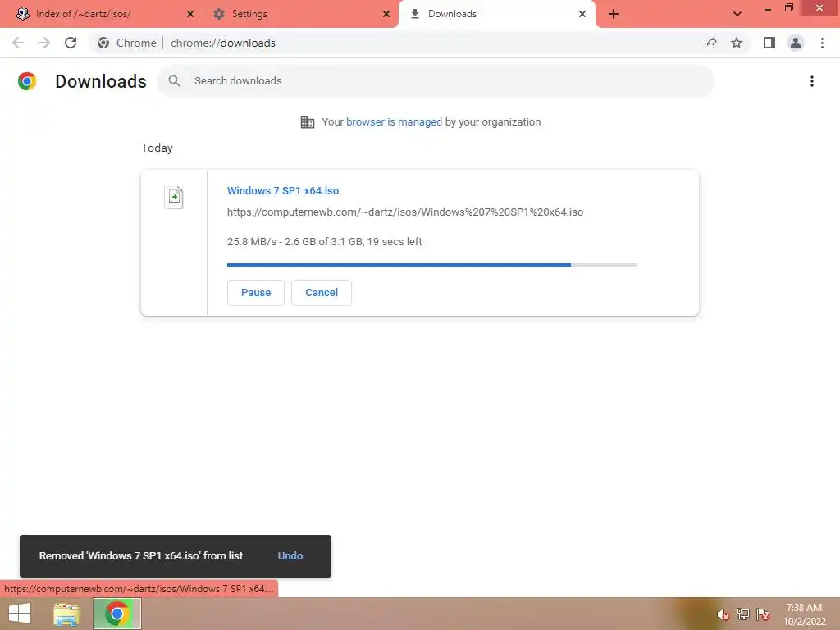Click the managed organization building icon
This screenshot has width=840, height=630.
tap(308, 122)
